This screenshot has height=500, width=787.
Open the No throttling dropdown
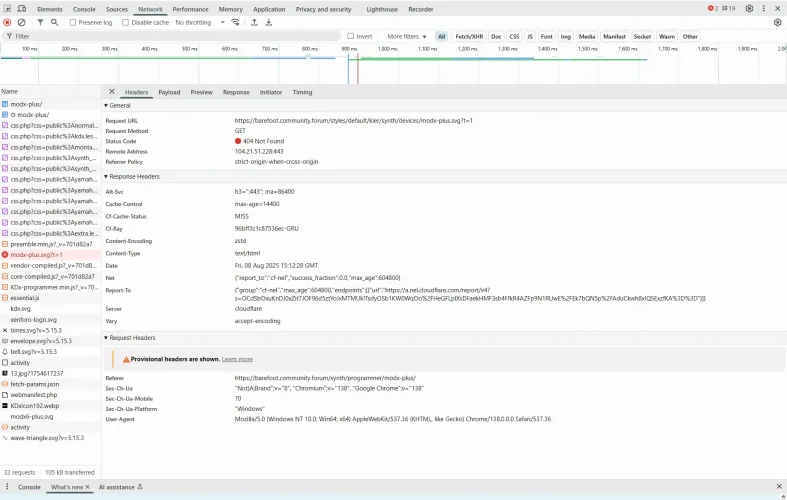pyautogui.click(x=197, y=22)
